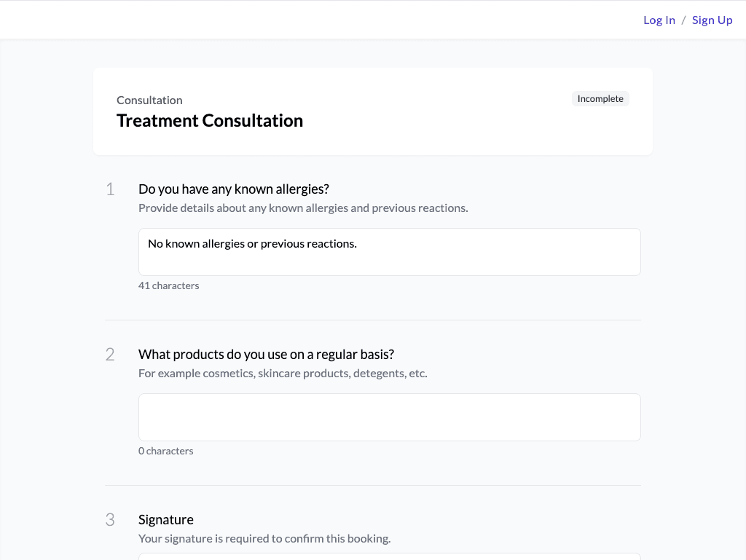Click the question number 1
This screenshot has height=560, width=746.
(110, 190)
